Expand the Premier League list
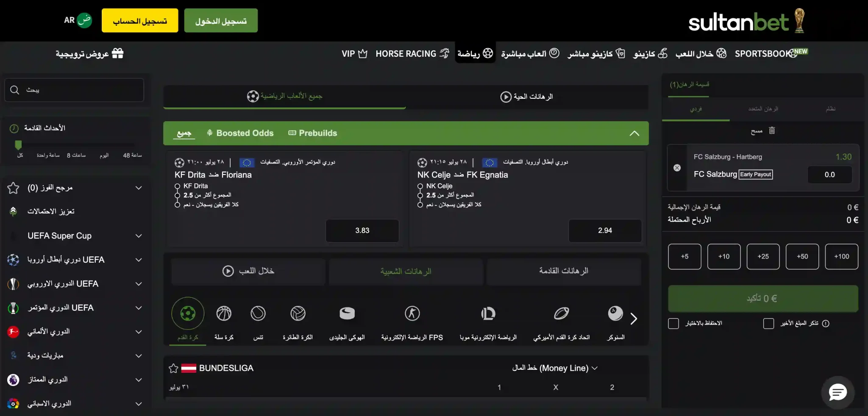 click(139, 380)
